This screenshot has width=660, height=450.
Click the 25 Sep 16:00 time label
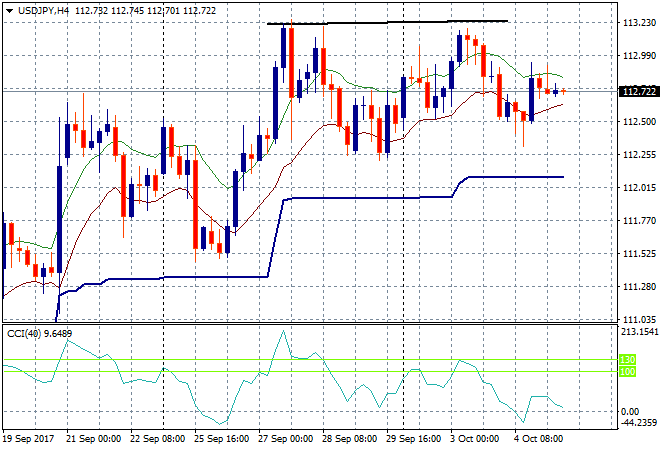221,439
